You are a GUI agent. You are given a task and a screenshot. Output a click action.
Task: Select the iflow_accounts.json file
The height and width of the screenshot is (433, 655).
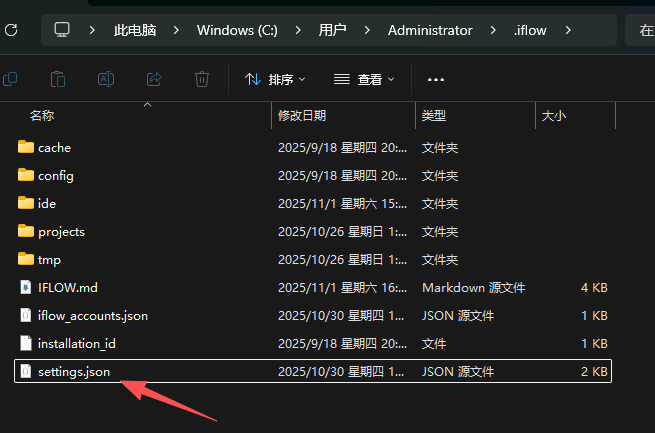click(x=92, y=315)
